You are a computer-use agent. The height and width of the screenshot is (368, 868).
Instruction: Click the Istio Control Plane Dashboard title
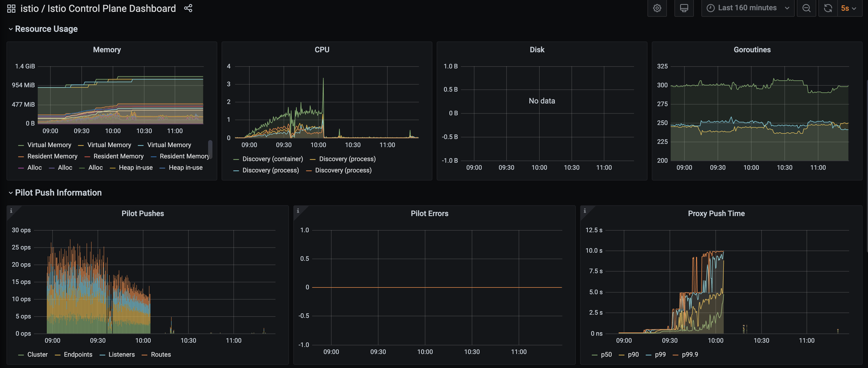click(112, 8)
